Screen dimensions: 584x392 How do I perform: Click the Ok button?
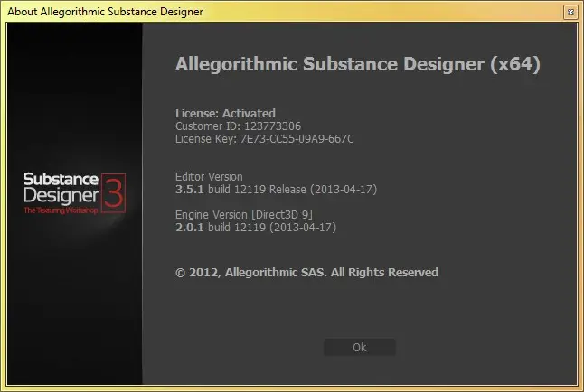[360, 347]
